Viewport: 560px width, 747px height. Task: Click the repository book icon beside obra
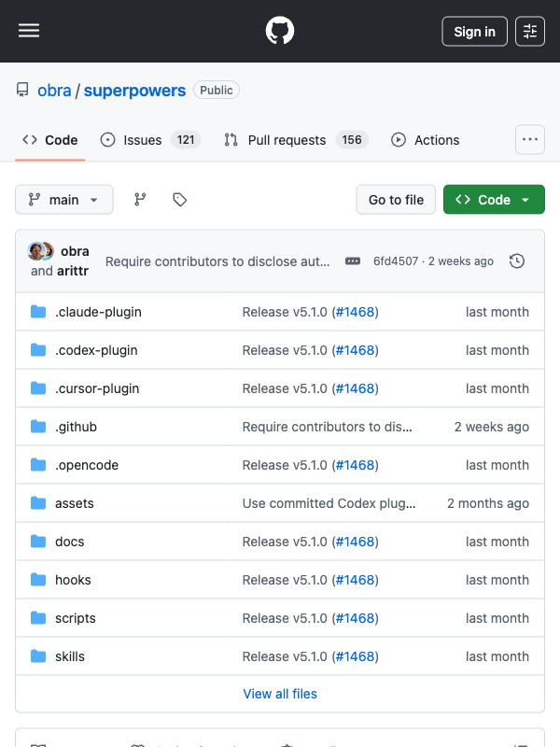point(22,90)
